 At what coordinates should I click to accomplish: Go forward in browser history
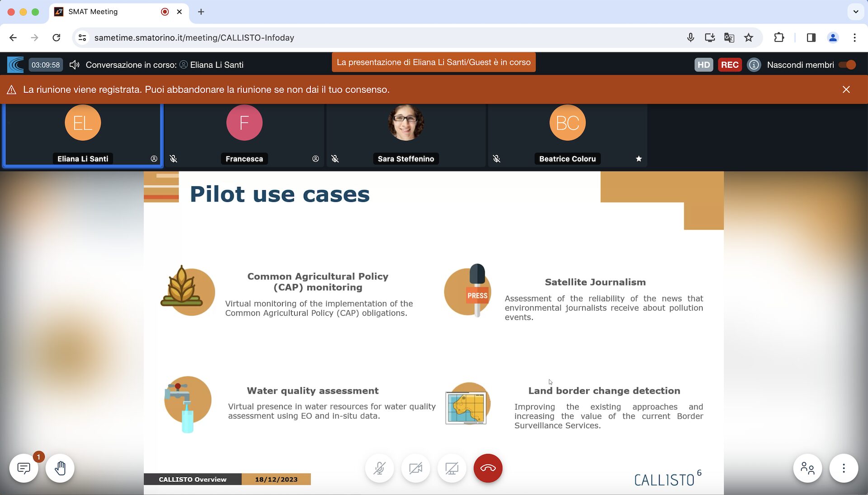point(34,37)
